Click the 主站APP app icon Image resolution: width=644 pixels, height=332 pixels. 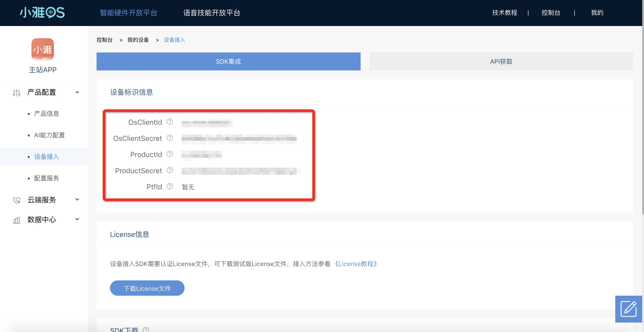(42, 49)
